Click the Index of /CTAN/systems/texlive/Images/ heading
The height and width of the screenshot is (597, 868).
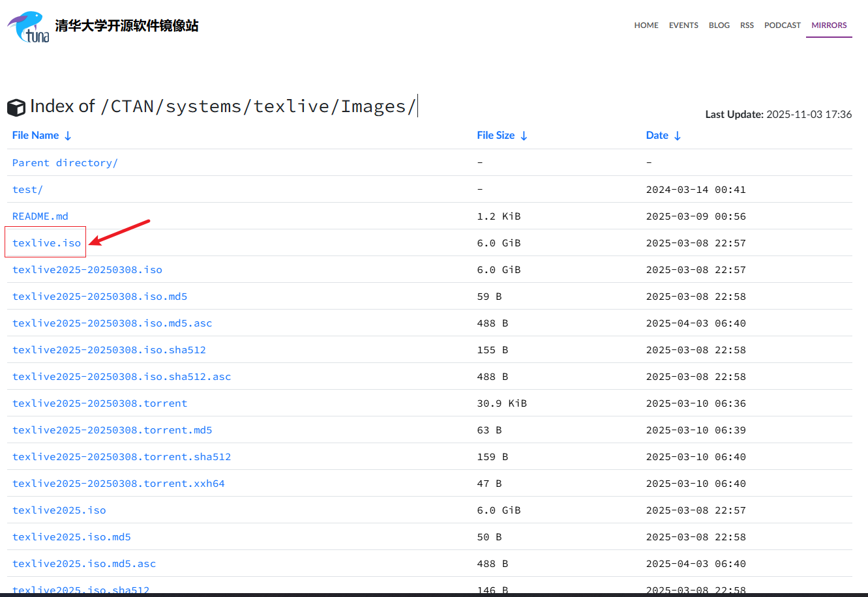tap(222, 106)
